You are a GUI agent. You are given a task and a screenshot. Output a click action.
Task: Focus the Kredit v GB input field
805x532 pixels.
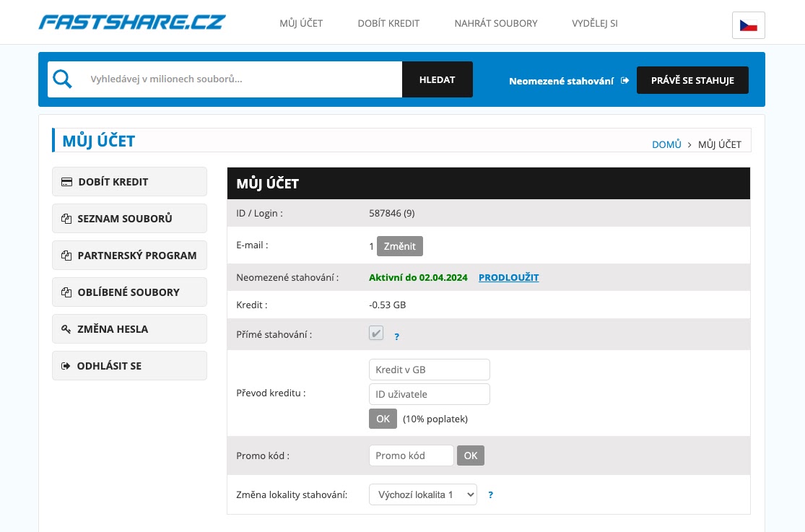click(429, 370)
